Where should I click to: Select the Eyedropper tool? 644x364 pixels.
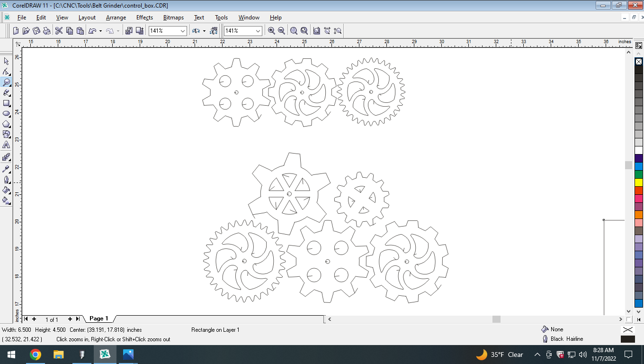point(6,169)
